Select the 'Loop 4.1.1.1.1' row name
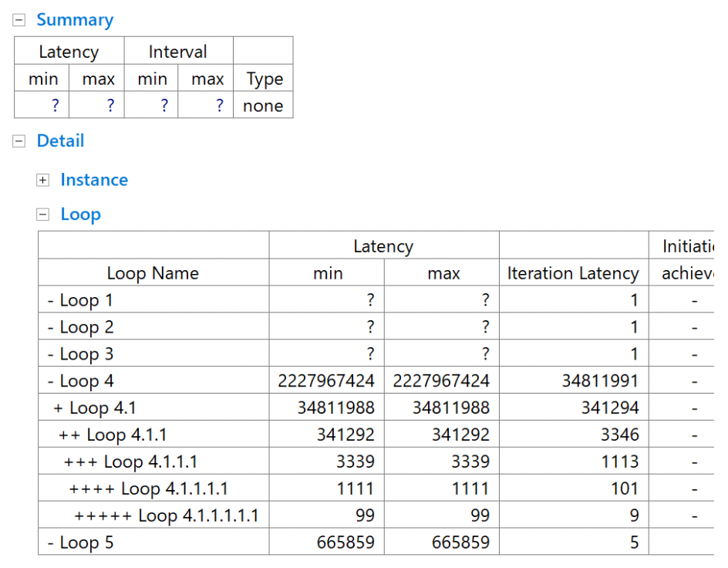This screenshot has width=728, height=568. pos(174,489)
